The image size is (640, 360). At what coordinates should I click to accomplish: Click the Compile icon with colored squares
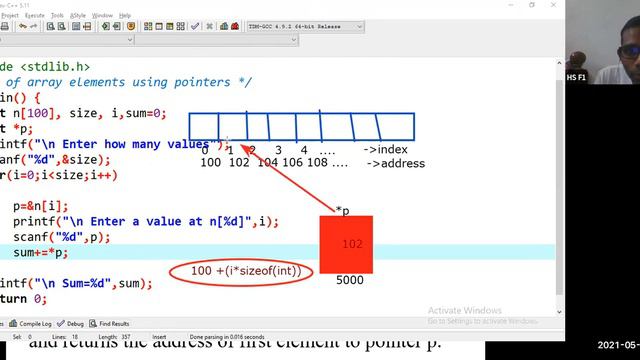148,27
